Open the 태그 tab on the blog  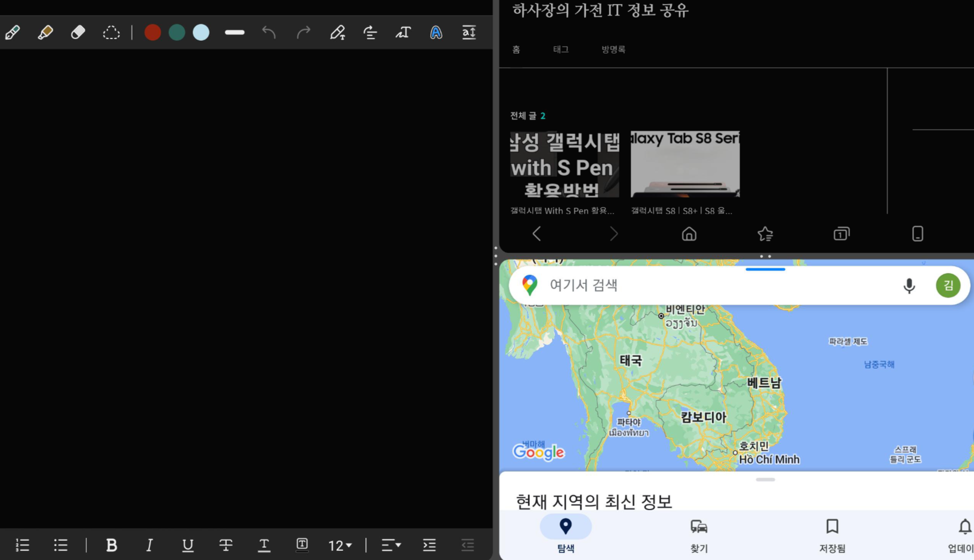coord(561,49)
